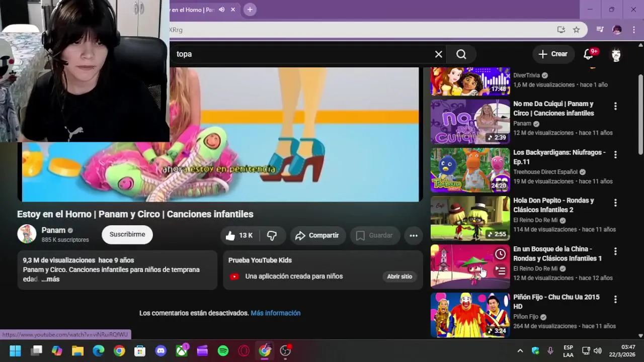Click the Guardar save button
The height and width of the screenshot is (362, 644).
point(375,235)
